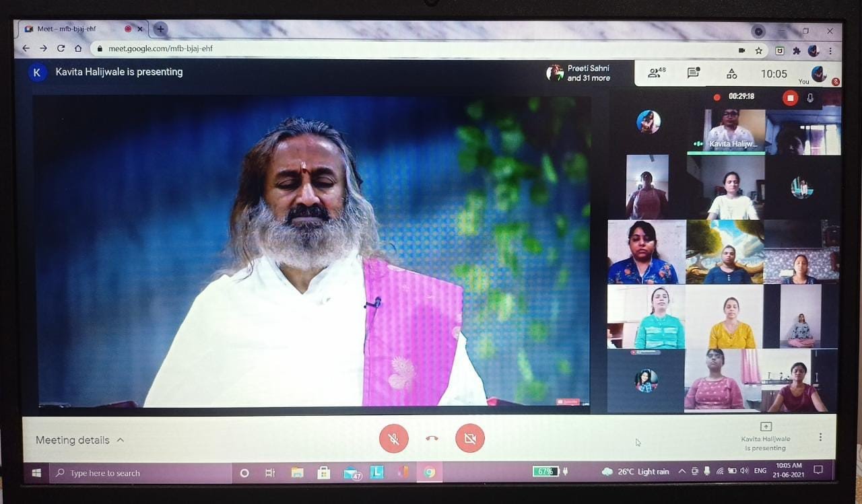Click Kavita Halijwale is presenting button
The width and height of the screenshot is (862, 504).
tap(766, 437)
